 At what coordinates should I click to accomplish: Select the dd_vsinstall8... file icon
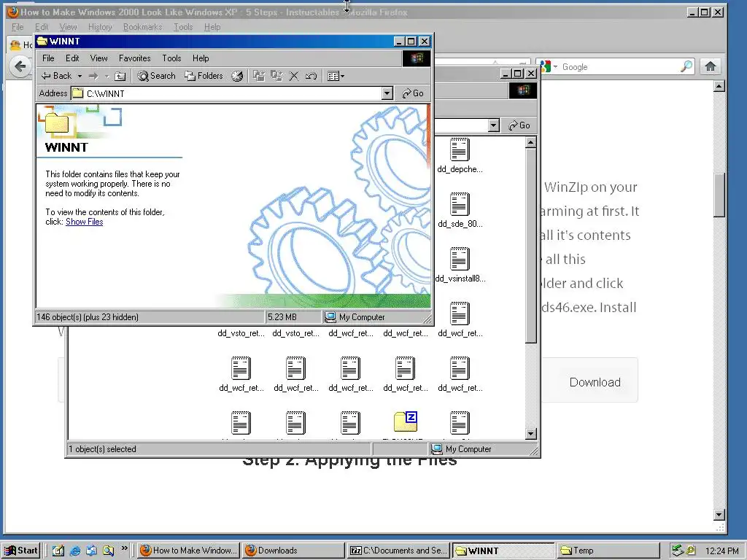(460, 259)
